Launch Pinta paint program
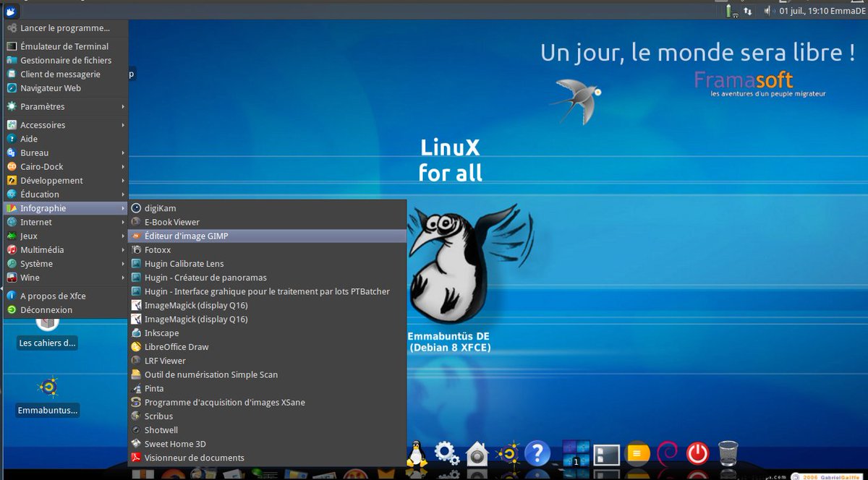This screenshot has height=480, width=868. pyautogui.click(x=267, y=388)
